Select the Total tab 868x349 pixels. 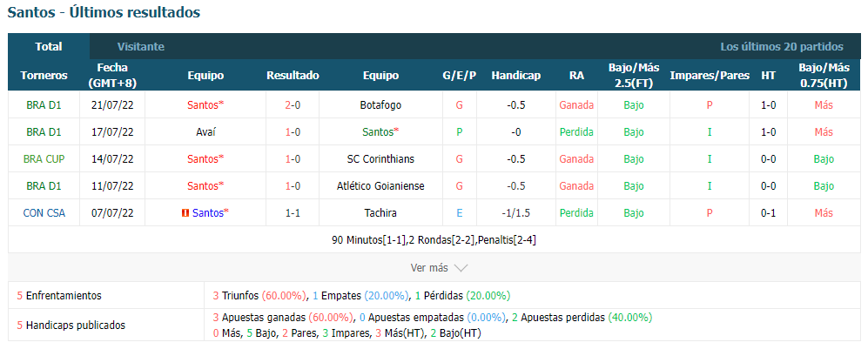click(49, 46)
